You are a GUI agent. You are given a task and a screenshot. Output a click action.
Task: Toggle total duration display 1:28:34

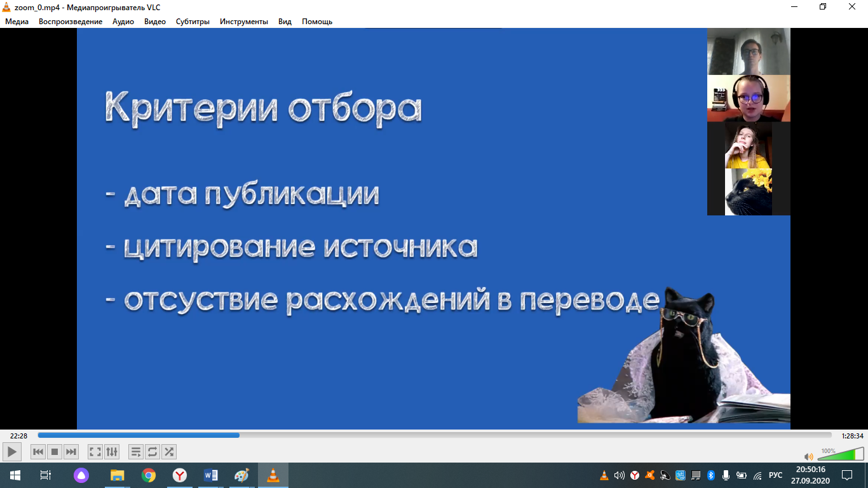click(851, 436)
